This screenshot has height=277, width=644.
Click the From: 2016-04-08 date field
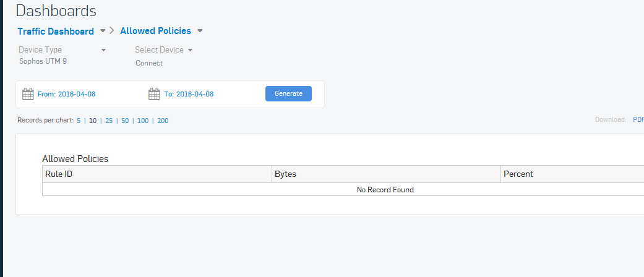pos(66,95)
